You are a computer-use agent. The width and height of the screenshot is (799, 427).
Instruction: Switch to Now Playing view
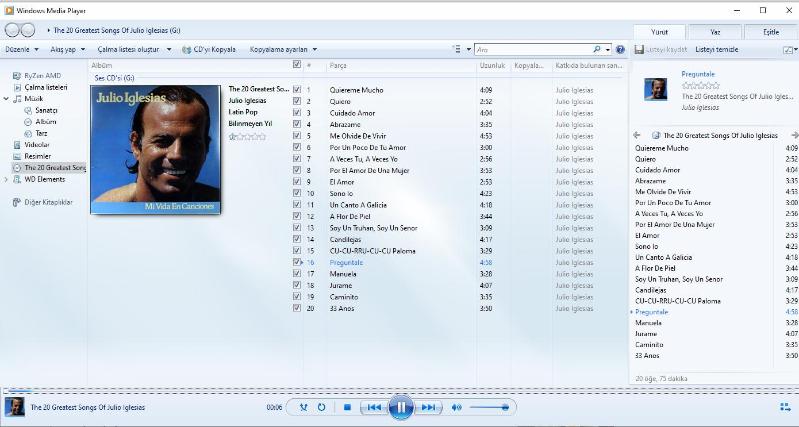click(x=785, y=407)
